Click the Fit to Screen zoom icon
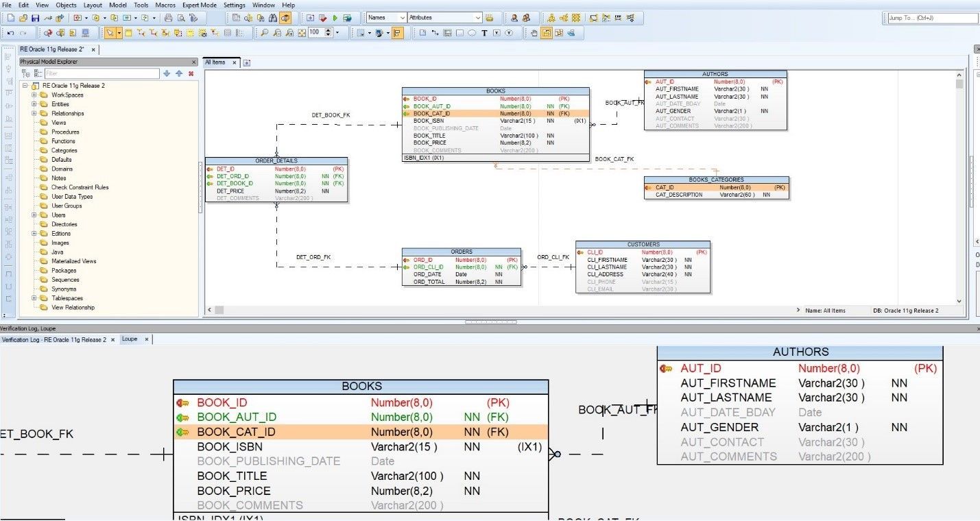The height and width of the screenshot is (521, 980). pos(302,33)
